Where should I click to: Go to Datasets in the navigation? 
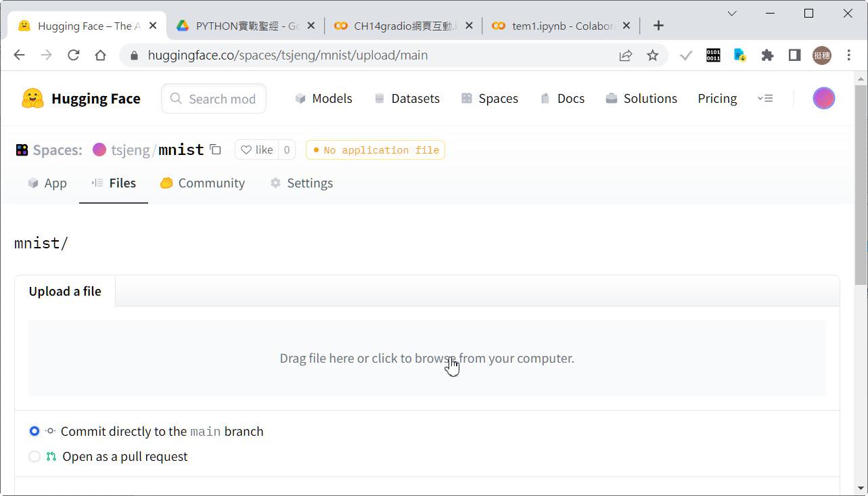pos(407,98)
